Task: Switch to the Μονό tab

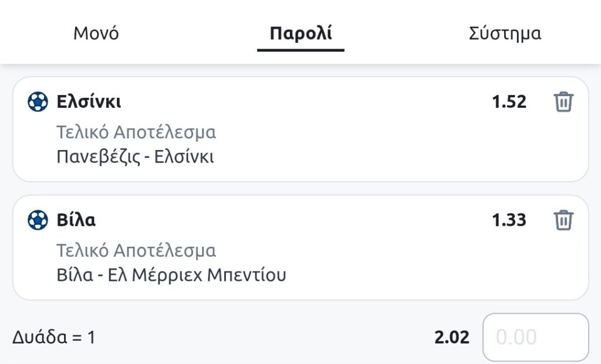Action: [96, 33]
